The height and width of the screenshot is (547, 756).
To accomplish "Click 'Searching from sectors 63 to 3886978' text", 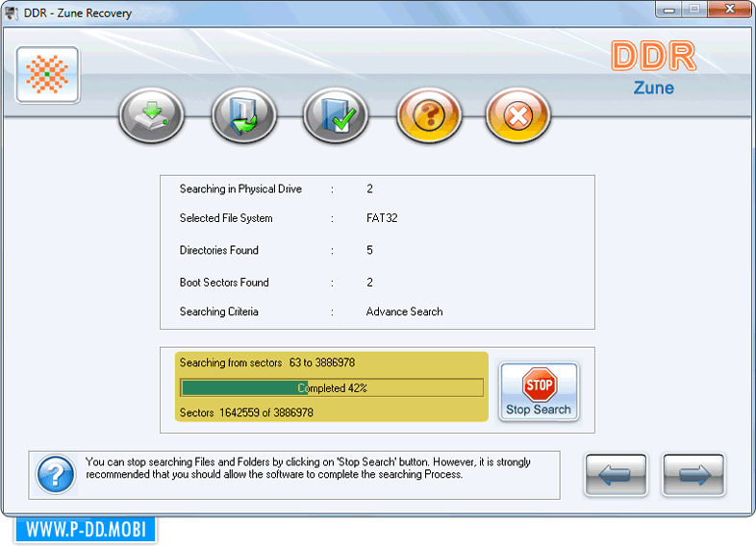I will (x=267, y=362).
